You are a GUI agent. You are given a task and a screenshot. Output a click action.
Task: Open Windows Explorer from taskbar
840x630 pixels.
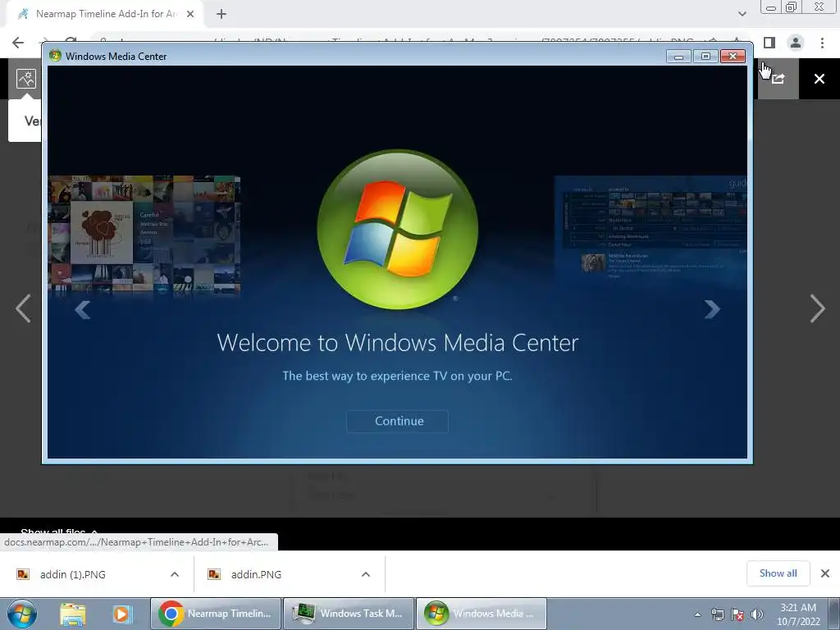click(73, 614)
